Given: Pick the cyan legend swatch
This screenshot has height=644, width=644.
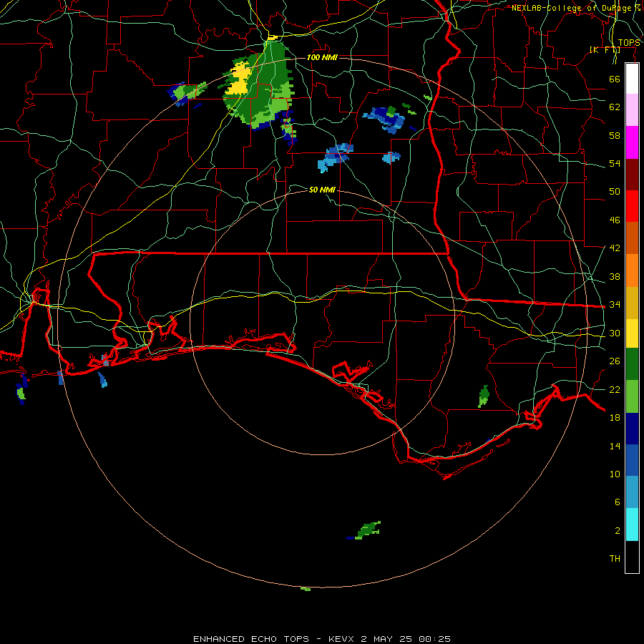Looking at the screenshot, I should (x=632, y=525).
